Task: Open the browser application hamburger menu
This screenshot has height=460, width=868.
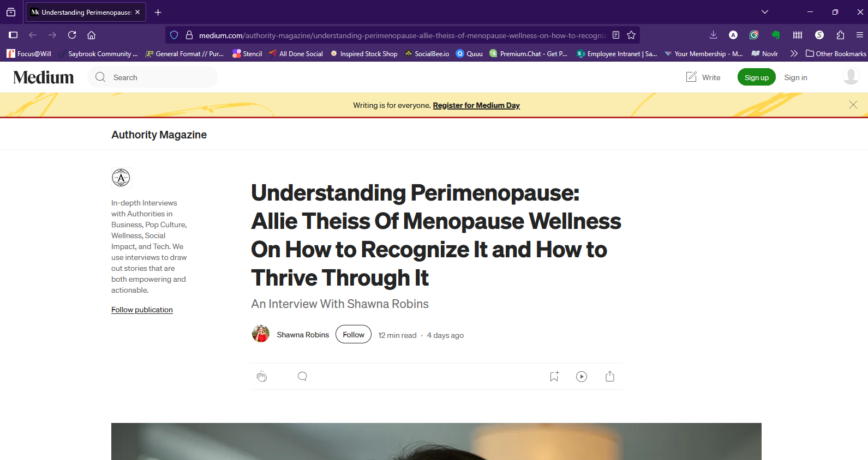Action: [x=859, y=35]
